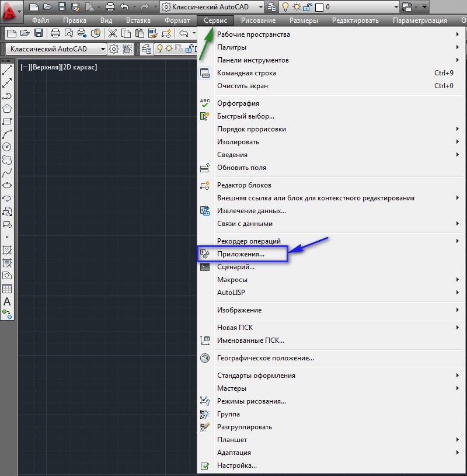Image resolution: width=467 pixels, height=476 pixels.
Task: Expand Рабочие пространства submenu
Action: pos(332,34)
